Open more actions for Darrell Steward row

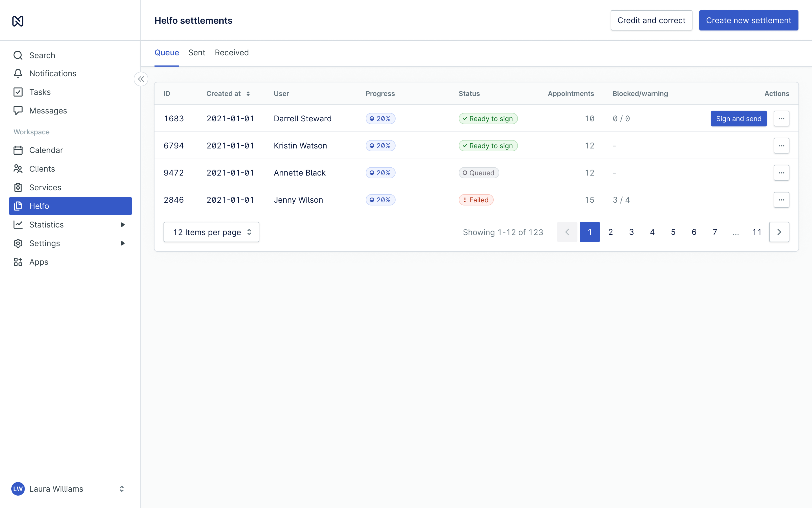[781, 119]
